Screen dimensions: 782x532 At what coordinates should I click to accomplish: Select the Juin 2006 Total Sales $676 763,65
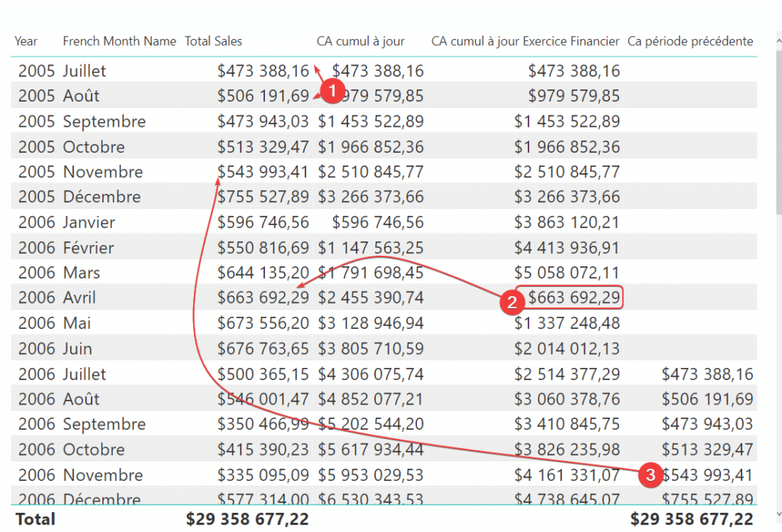(263, 349)
